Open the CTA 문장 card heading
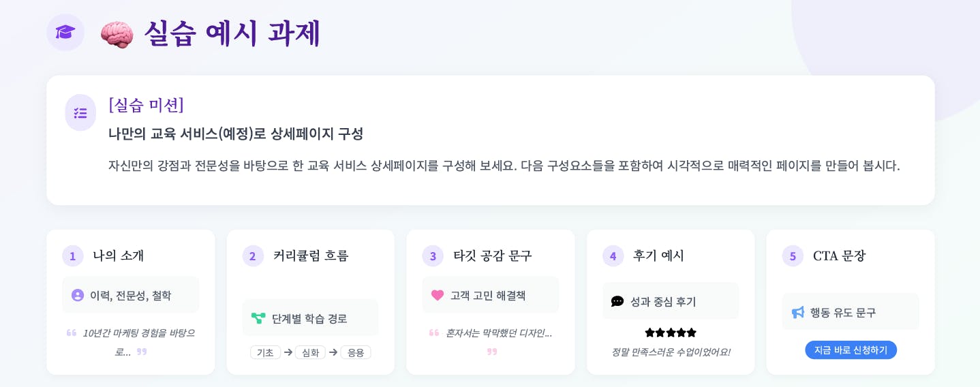The height and width of the screenshot is (387, 980). [x=839, y=256]
